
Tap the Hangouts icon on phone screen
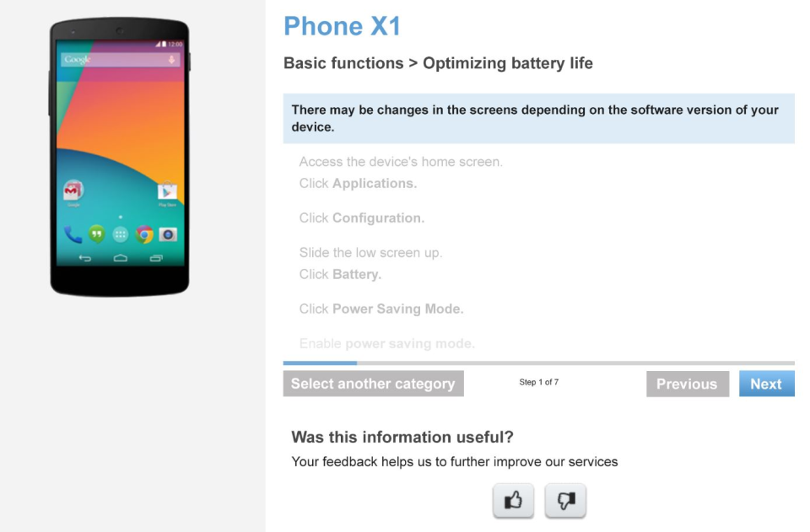96,234
